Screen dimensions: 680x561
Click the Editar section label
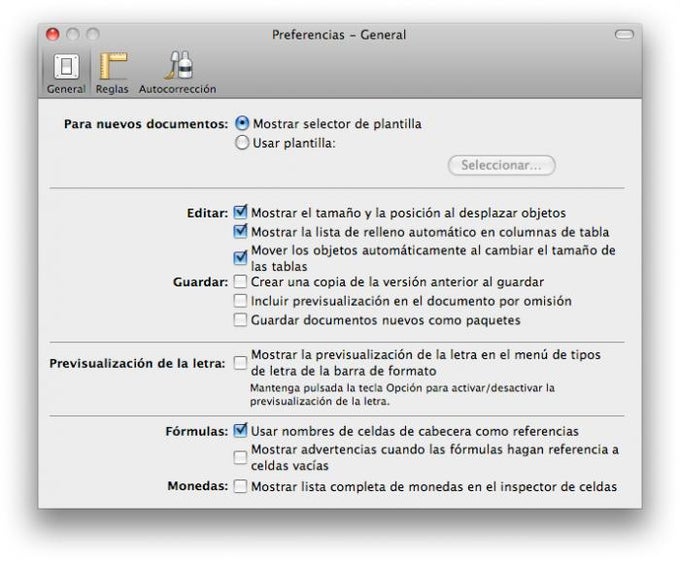(207, 213)
